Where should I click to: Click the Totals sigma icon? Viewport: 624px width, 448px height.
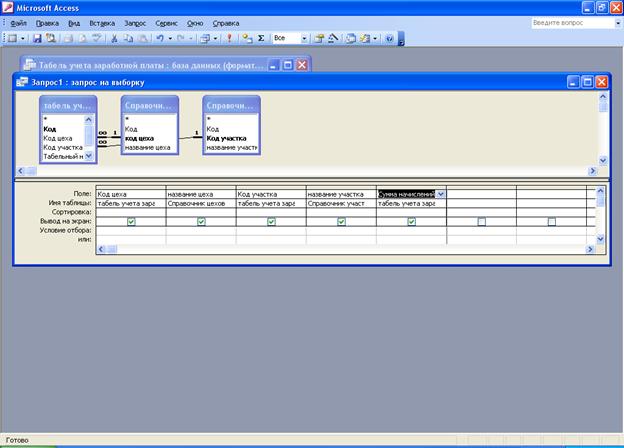click(x=261, y=39)
